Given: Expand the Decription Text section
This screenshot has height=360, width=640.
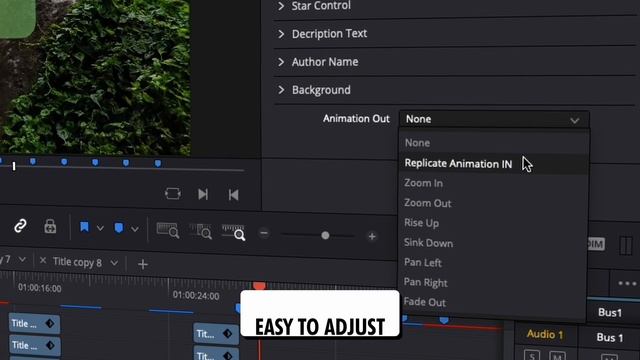Looking at the screenshot, I should click(322, 33).
